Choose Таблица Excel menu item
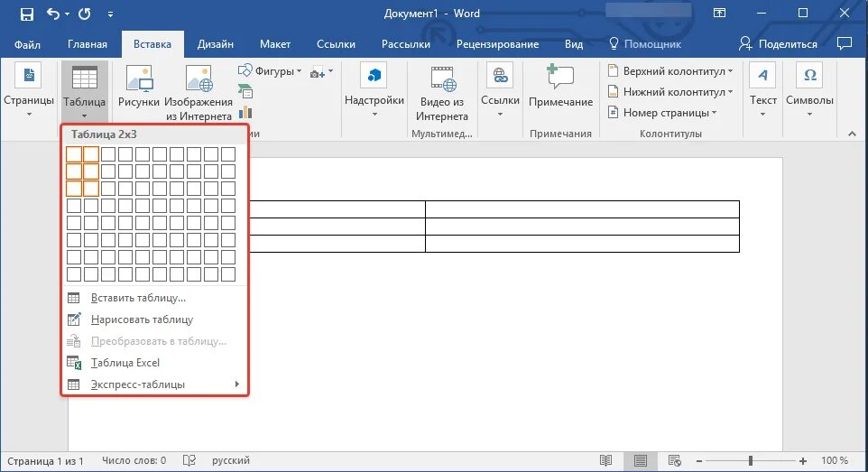868x472 pixels. tap(154, 362)
